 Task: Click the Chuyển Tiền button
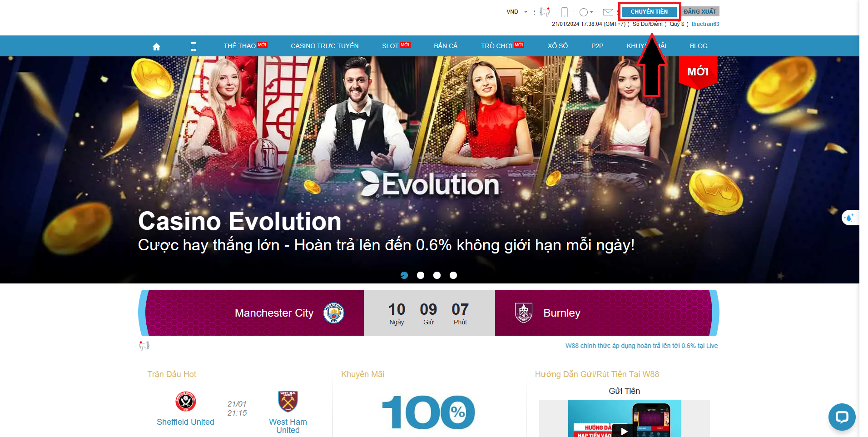point(649,12)
